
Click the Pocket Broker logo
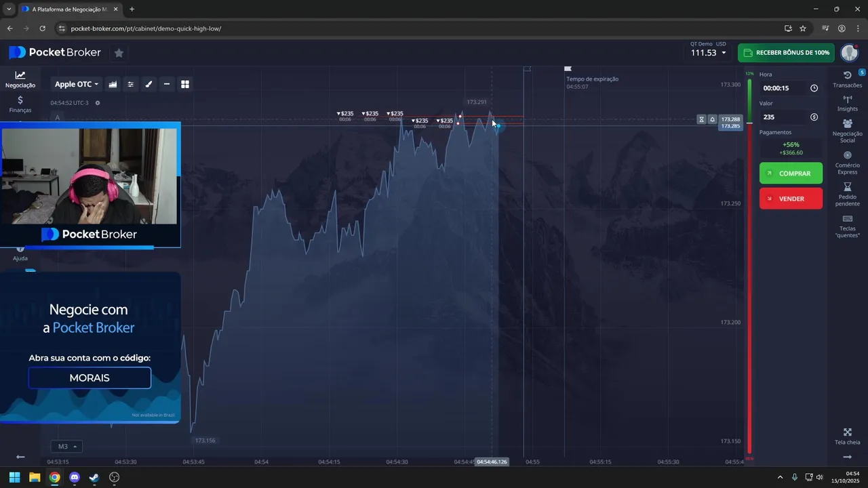pos(54,52)
